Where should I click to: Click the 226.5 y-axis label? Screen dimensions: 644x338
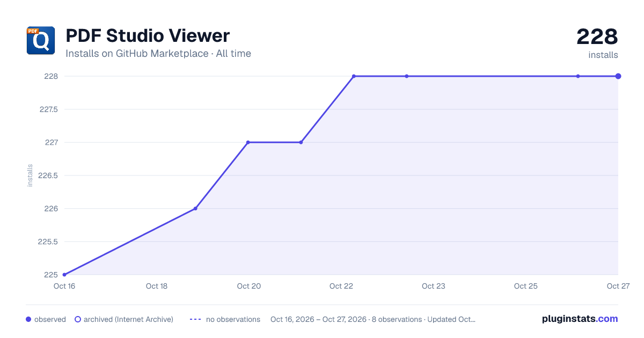48,175
